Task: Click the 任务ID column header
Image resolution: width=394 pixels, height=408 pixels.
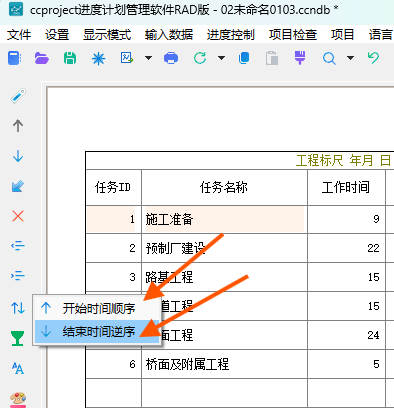Action: click(x=113, y=187)
